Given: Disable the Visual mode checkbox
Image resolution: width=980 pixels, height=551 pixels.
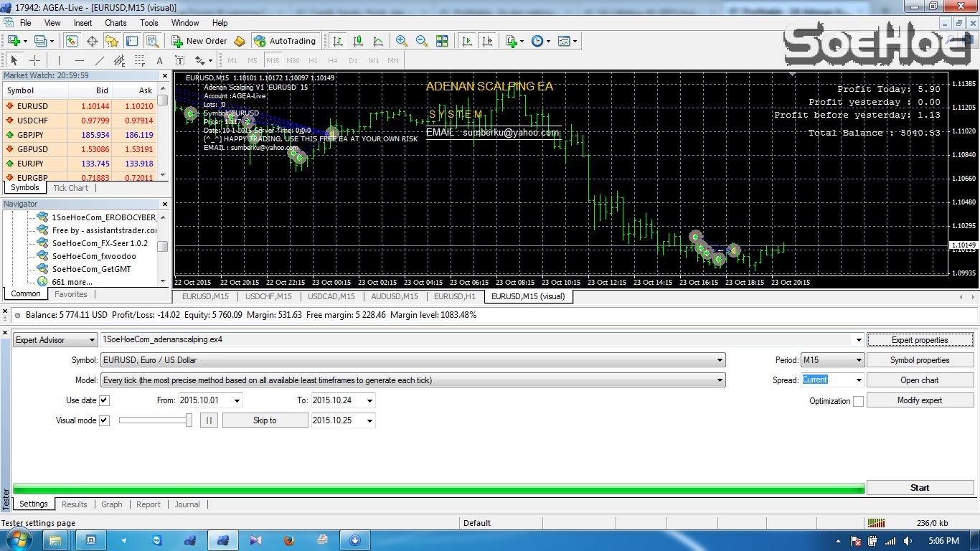Looking at the screenshot, I should coord(104,420).
